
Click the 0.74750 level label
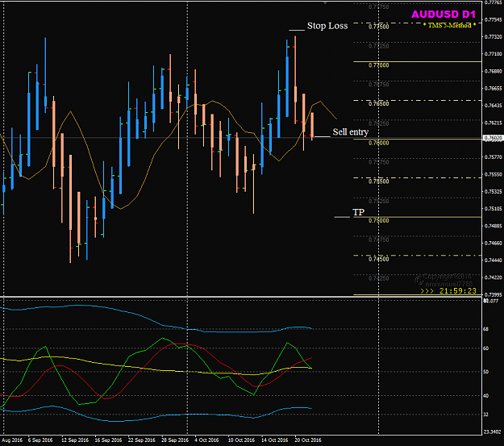379,240
